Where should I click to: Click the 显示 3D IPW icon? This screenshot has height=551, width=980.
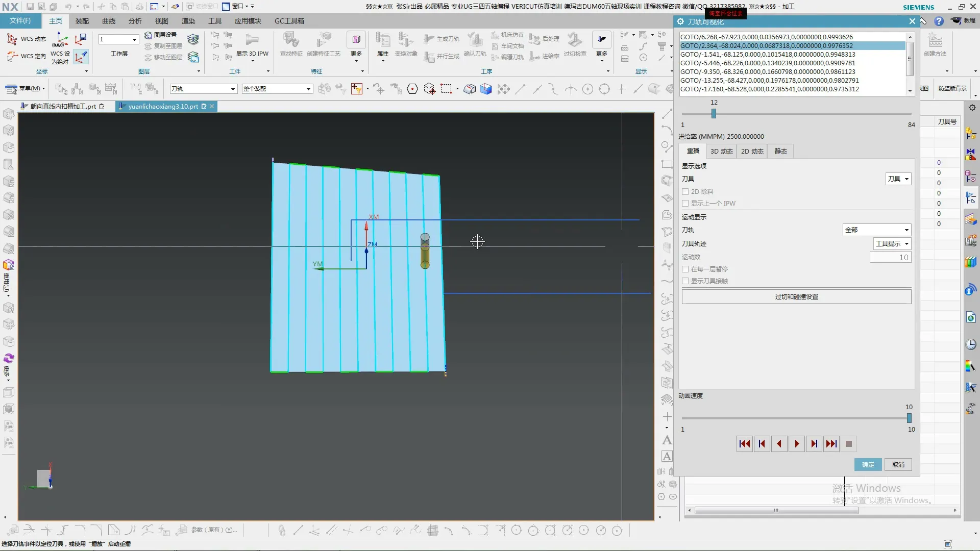coord(252,41)
